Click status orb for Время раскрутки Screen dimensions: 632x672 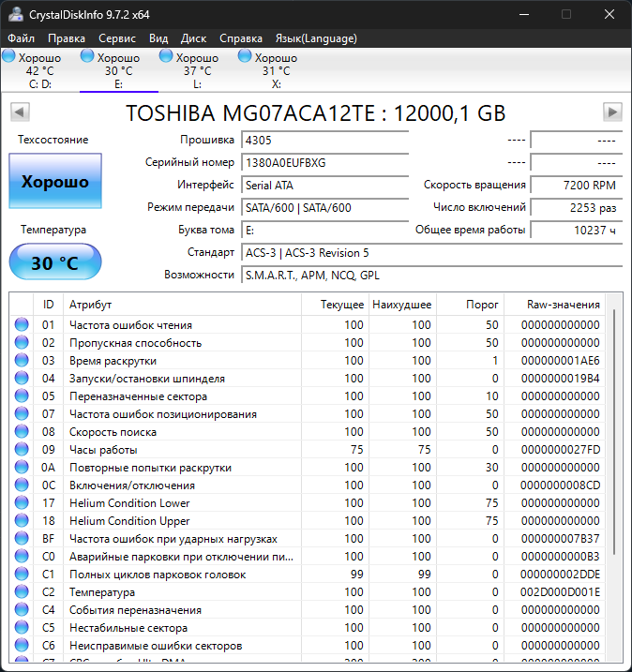22,360
